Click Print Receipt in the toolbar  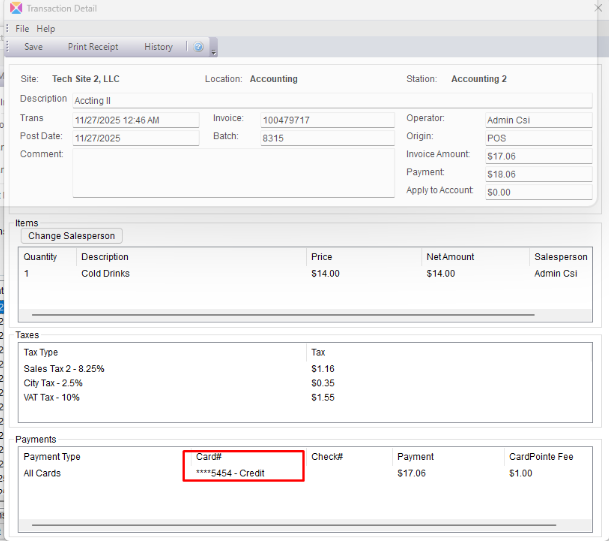tap(93, 47)
